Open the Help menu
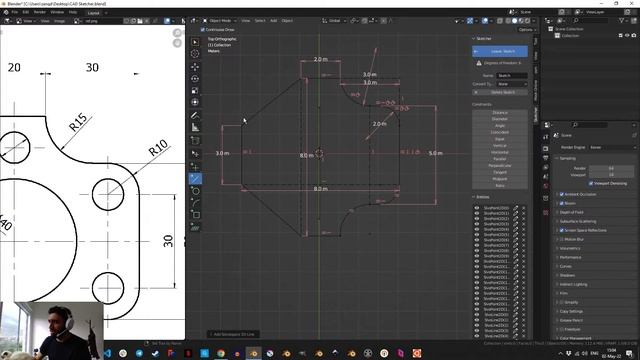The width and height of the screenshot is (640, 360). pyautogui.click(x=73, y=12)
